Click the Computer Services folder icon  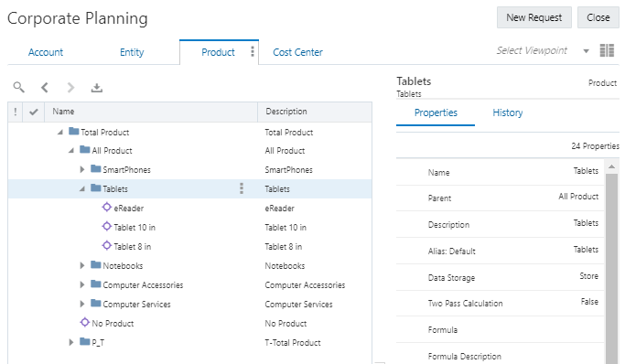tap(96, 303)
